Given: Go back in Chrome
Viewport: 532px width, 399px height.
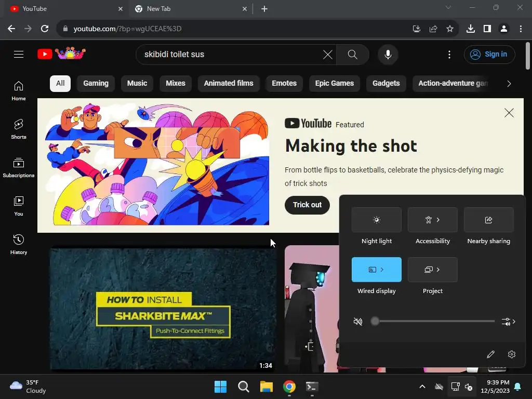Looking at the screenshot, I should pyautogui.click(x=11, y=29).
